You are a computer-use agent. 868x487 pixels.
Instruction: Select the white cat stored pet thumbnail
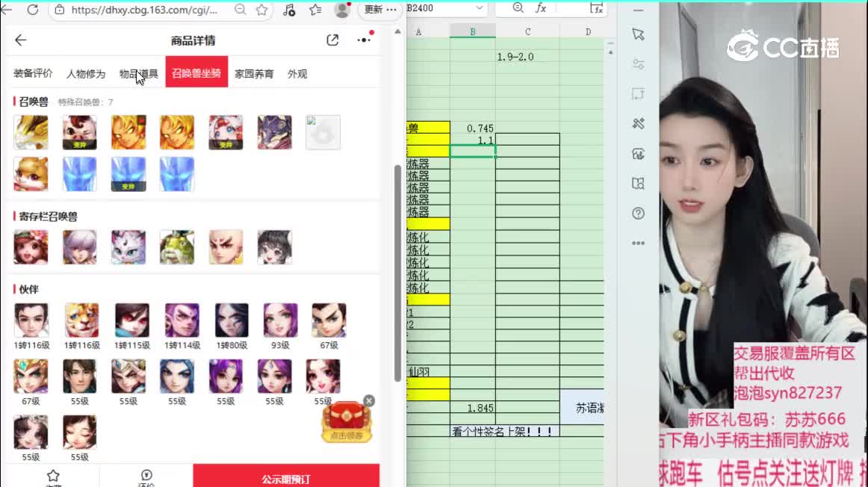(128, 246)
